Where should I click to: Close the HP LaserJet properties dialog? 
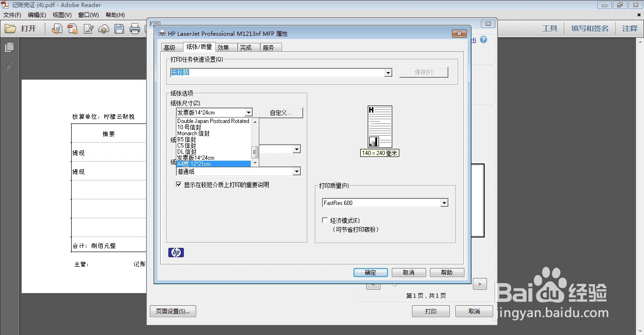[x=459, y=33]
